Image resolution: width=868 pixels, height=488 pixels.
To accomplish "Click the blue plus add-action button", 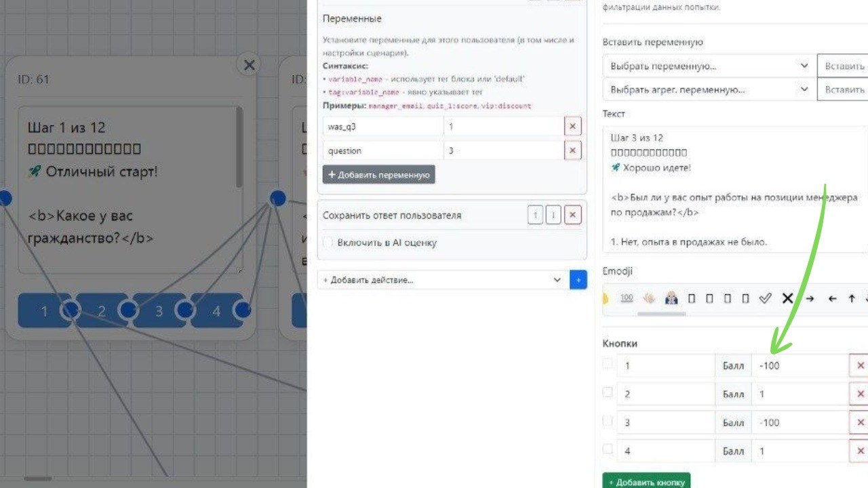I will 578,279.
